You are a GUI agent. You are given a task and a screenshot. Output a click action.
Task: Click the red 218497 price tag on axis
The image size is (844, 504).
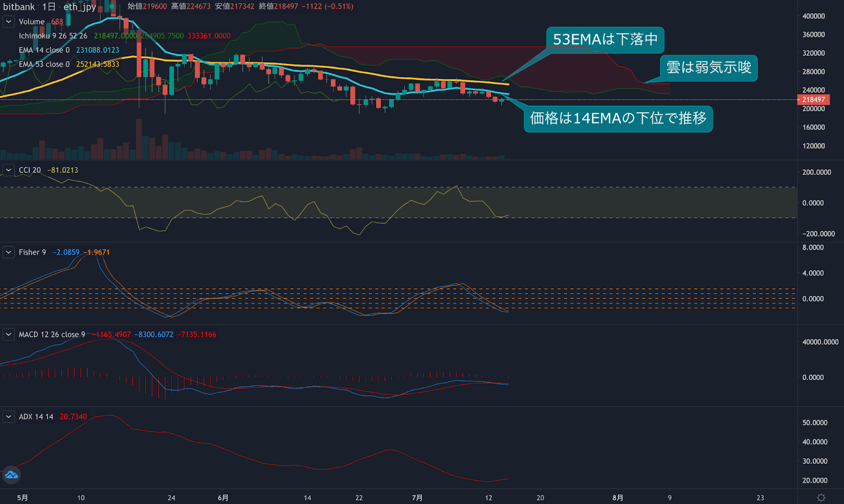pyautogui.click(x=814, y=99)
